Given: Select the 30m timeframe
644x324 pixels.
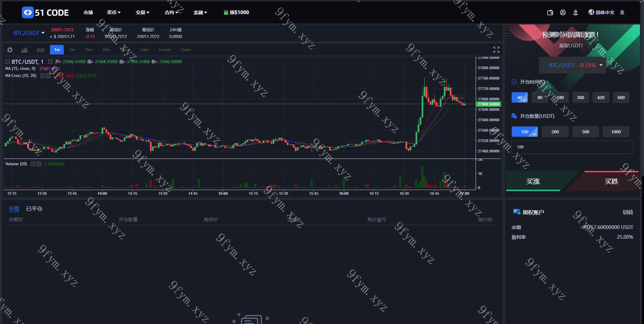Looking at the screenshot, I should point(106,50).
